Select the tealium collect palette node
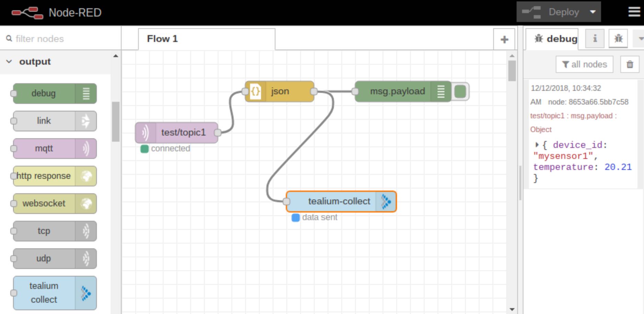 (x=55, y=293)
